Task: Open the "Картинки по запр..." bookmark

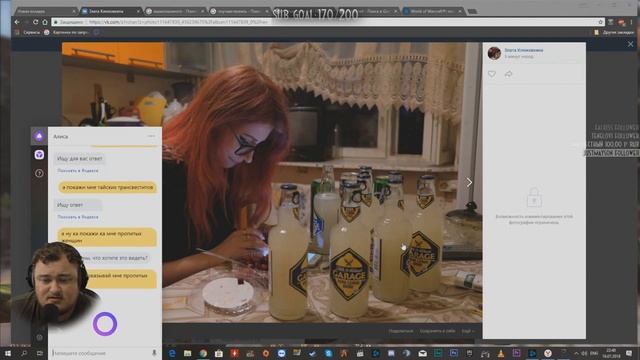Action: tap(66, 32)
